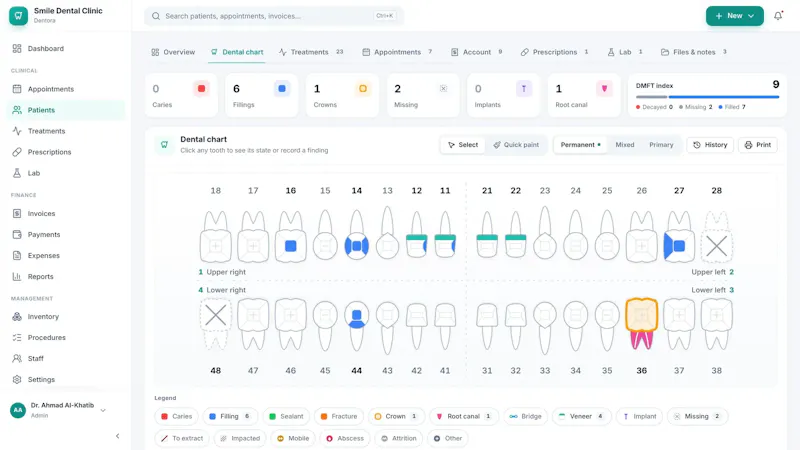Select upper tooth 18
800x450 pixels.
[x=215, y=236]
